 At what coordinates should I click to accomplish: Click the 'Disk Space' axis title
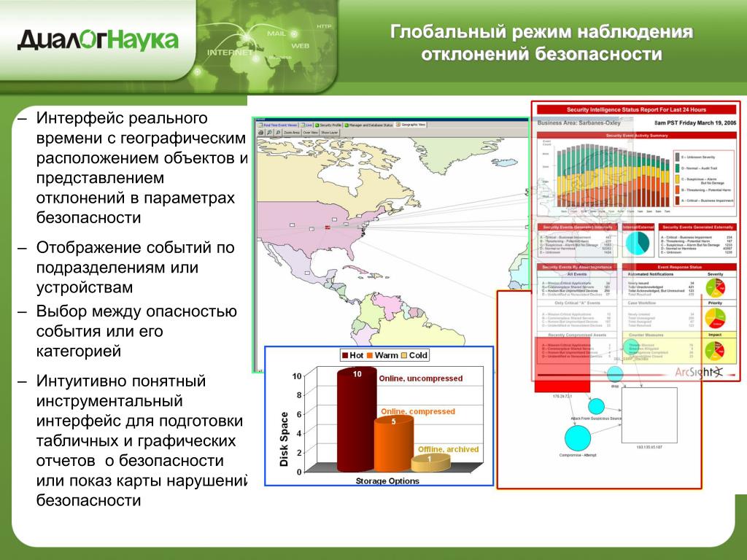tap(285, 439)
